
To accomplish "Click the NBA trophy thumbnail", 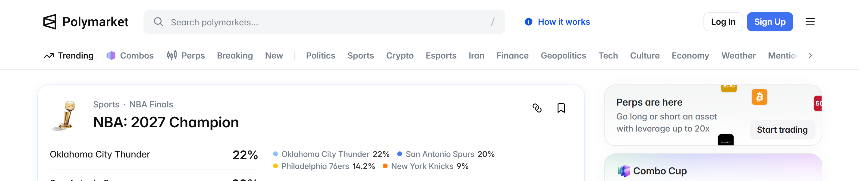I will click(65, 116).
